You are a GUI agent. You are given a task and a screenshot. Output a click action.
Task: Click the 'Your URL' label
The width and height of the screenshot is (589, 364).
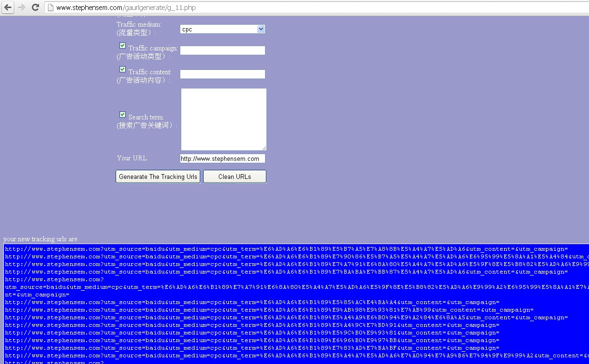(x=132, y=158)
